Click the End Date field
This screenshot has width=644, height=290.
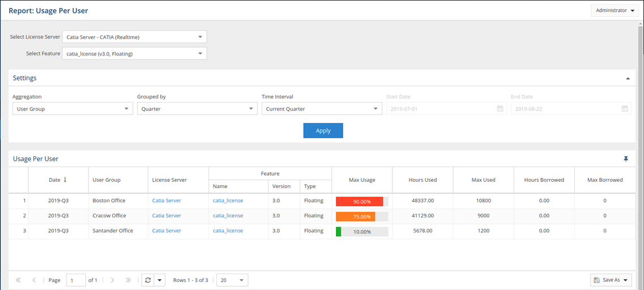tap(571, 109)
